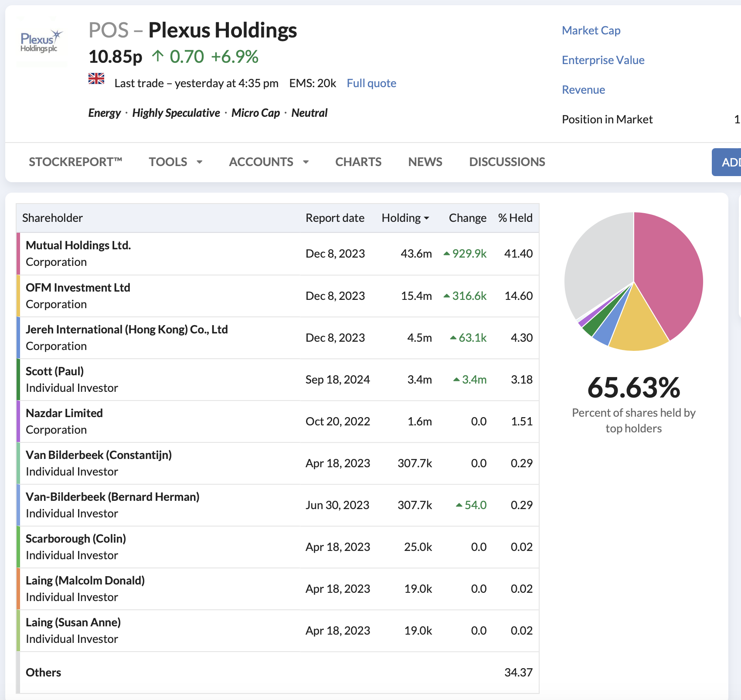741x700 pixels.
Task: Click the Energy sector tag
Action: coord(104,113)
